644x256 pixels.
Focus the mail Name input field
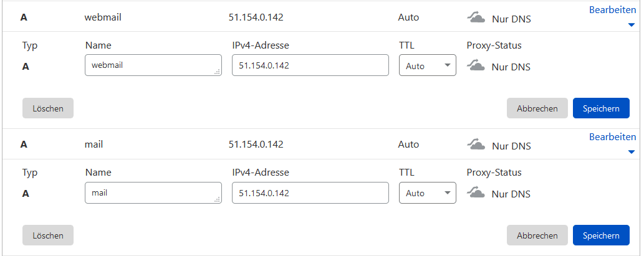point(153,193)
